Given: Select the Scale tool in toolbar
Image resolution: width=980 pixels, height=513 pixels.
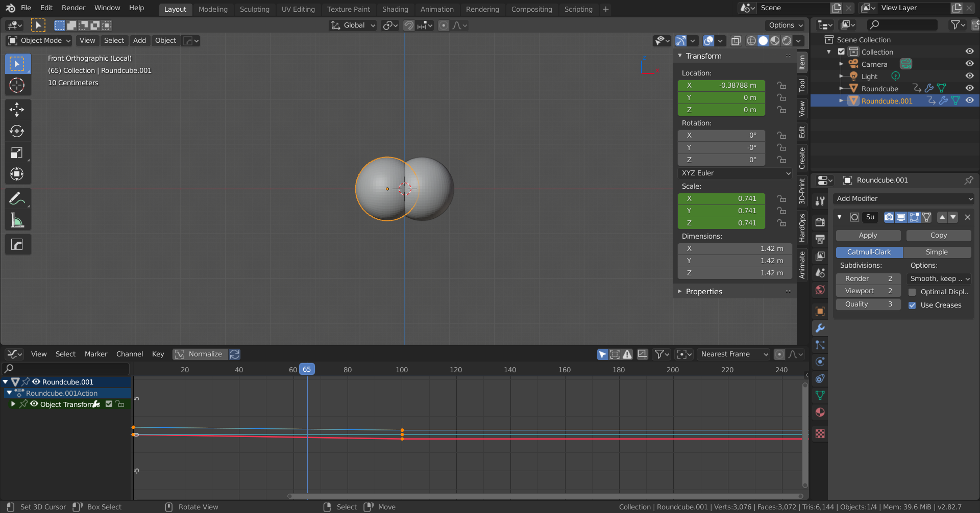Looking at the screenshot, I should (17, 152).
